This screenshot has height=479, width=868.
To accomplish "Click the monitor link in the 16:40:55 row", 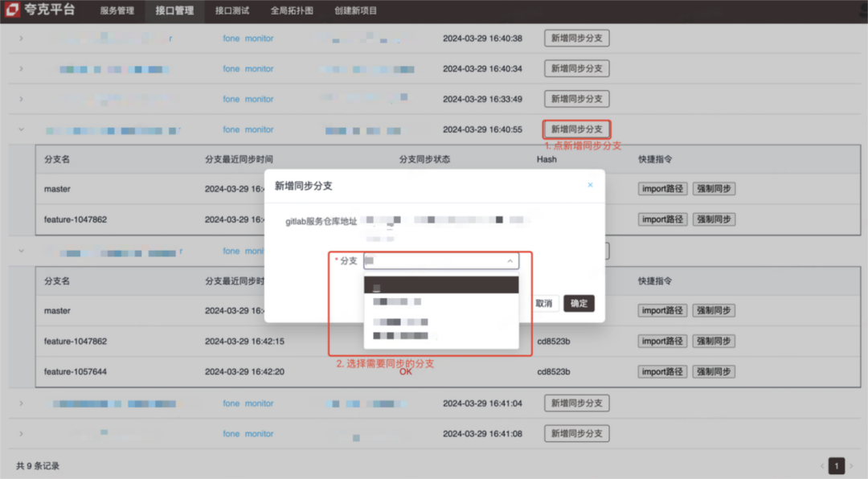I will click(x=259, y=129).
